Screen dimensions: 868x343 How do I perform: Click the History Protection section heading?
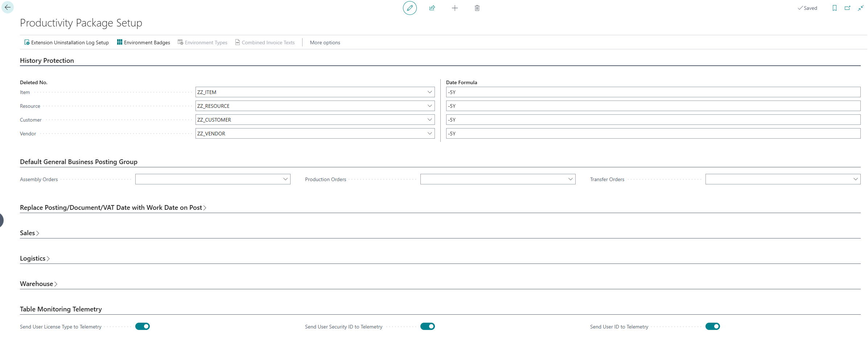47,61
